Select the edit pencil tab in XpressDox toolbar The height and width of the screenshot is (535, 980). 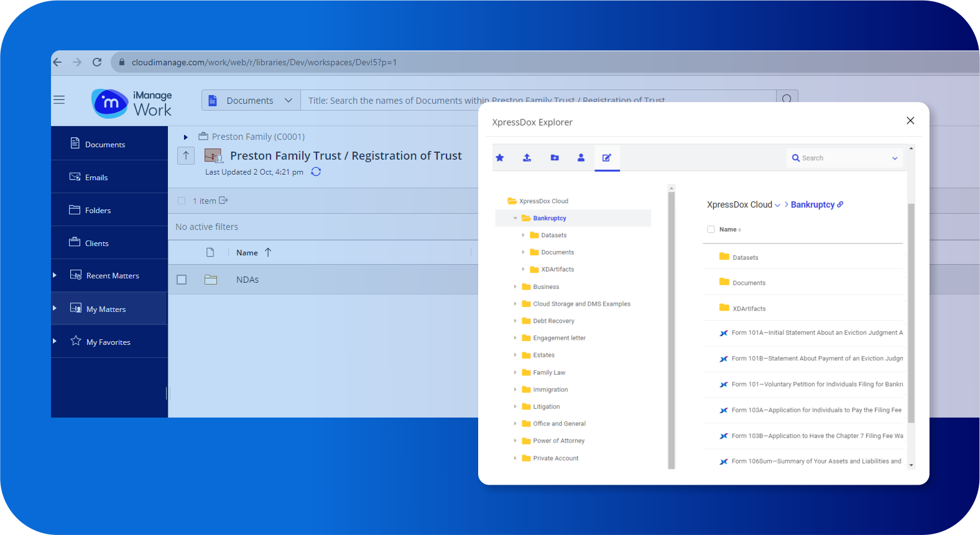[x=607, y=158]
